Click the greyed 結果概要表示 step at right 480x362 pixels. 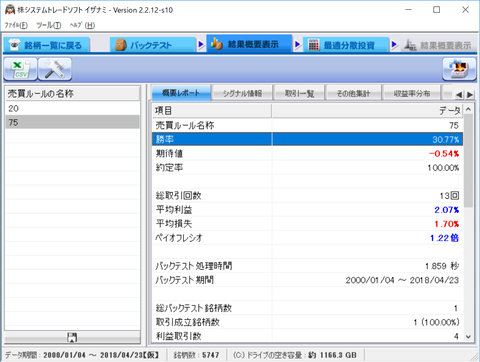(x=438, y=45)
